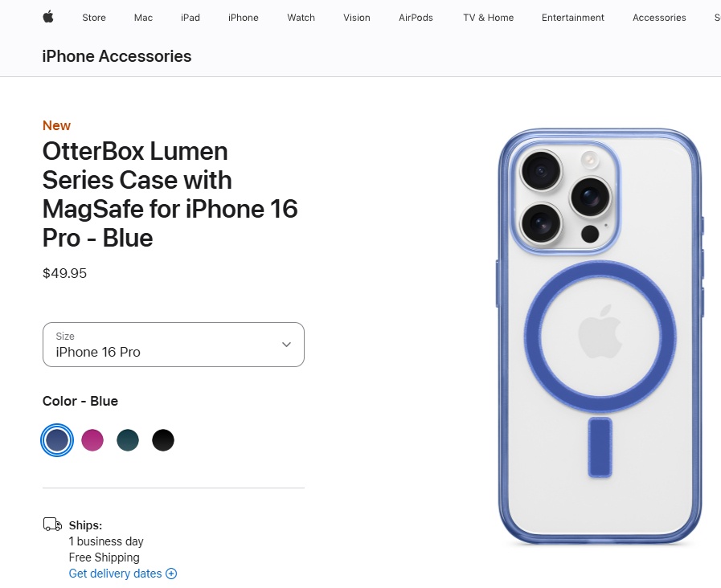Open the Size dropdown for iPhone 16 Pro
The height and width of the screenshot is (588, 721).
173,345
